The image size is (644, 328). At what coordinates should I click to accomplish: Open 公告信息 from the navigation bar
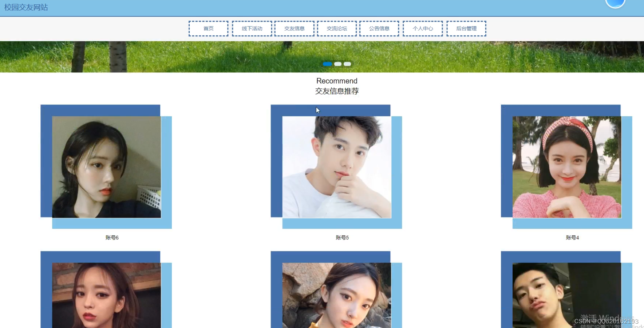pos(379,28)
